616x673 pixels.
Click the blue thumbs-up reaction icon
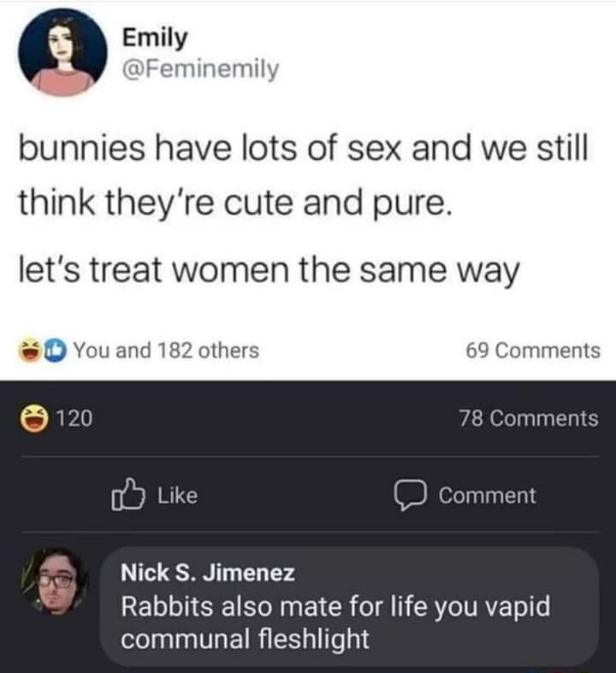click(x=55, y=351)
